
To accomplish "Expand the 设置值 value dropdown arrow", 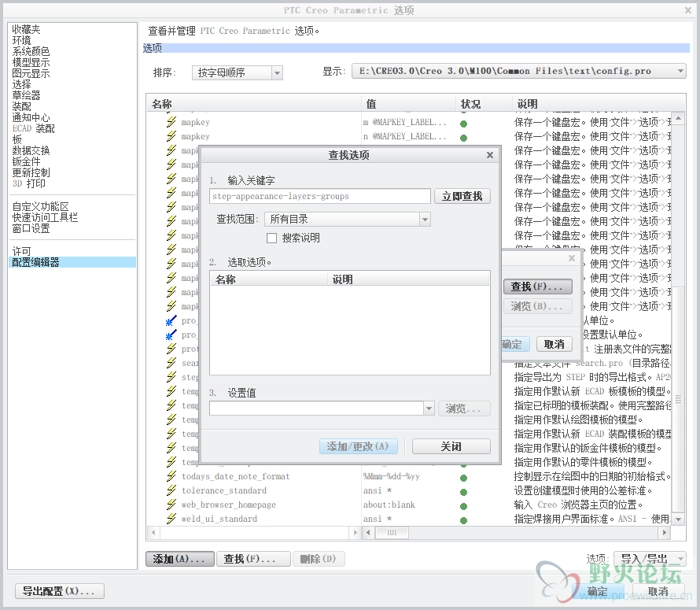I will (x=429, y=409).
